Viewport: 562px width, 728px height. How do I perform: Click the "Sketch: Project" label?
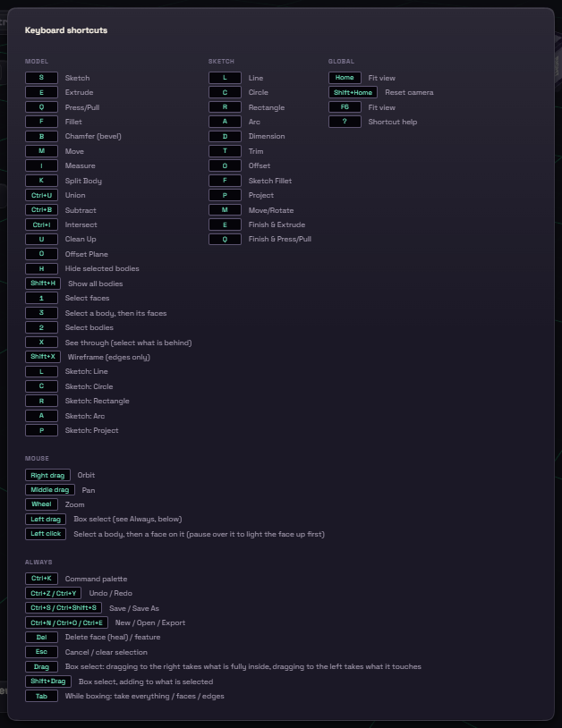(x=91, y=430)
